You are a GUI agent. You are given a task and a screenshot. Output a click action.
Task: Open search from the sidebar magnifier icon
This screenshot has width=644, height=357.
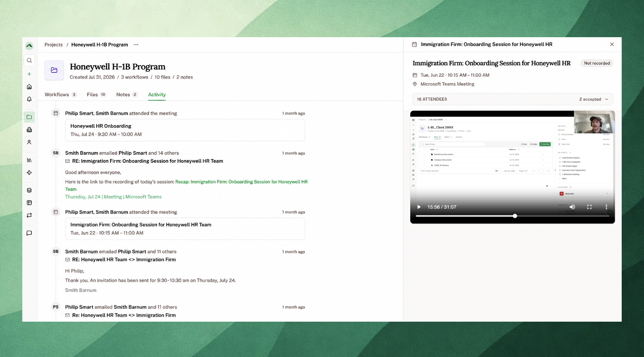pyautogui.click(x=29, y=60)
